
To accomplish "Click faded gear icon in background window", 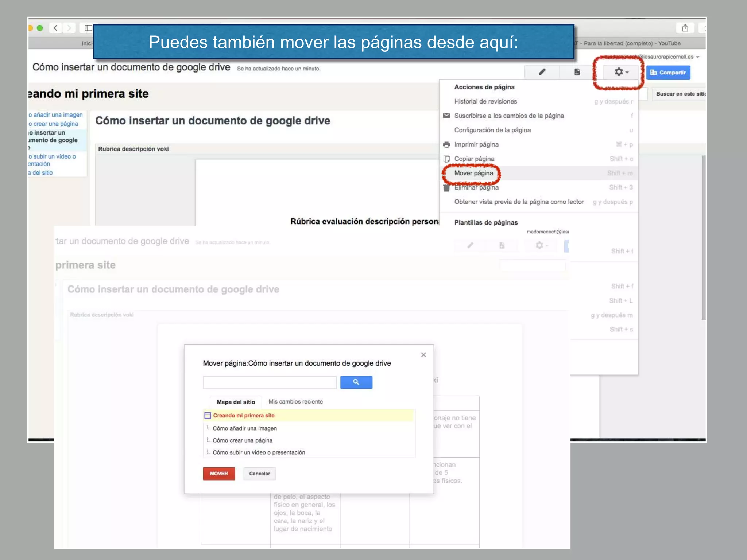I will click(x=542, y=245).
